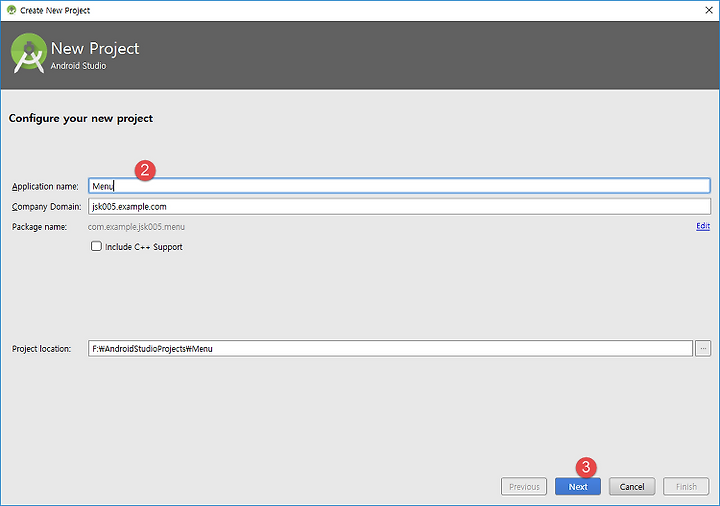Click the 'Package name:' label
Viewport: 720px width, 506px height.
[39, 227]
